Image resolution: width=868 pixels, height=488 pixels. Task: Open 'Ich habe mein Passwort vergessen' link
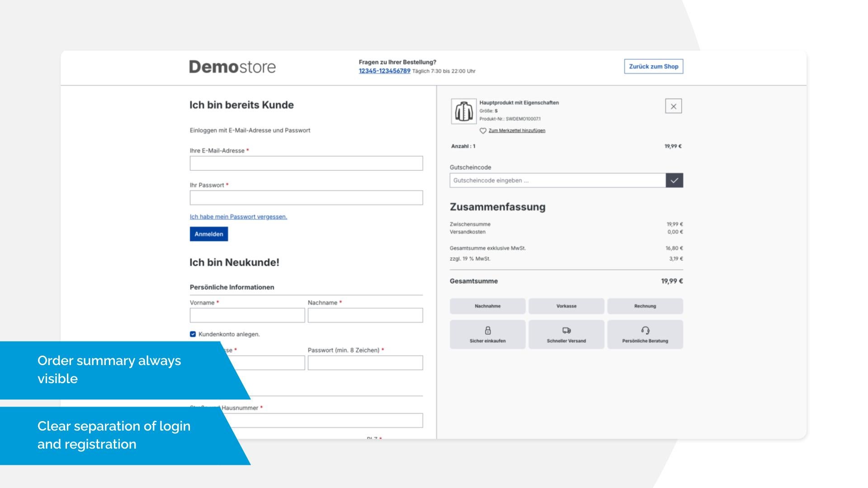coord(238,217)
